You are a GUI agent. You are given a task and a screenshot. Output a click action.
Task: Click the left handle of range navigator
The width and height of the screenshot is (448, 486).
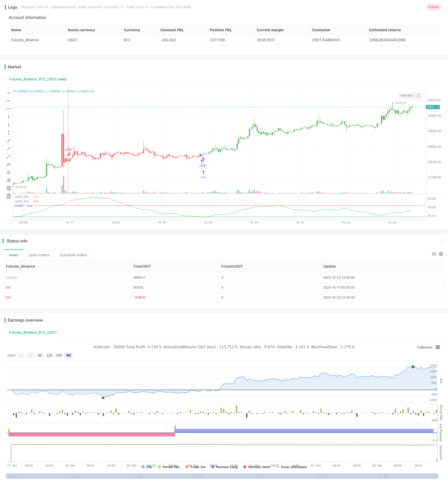[7, 476]
